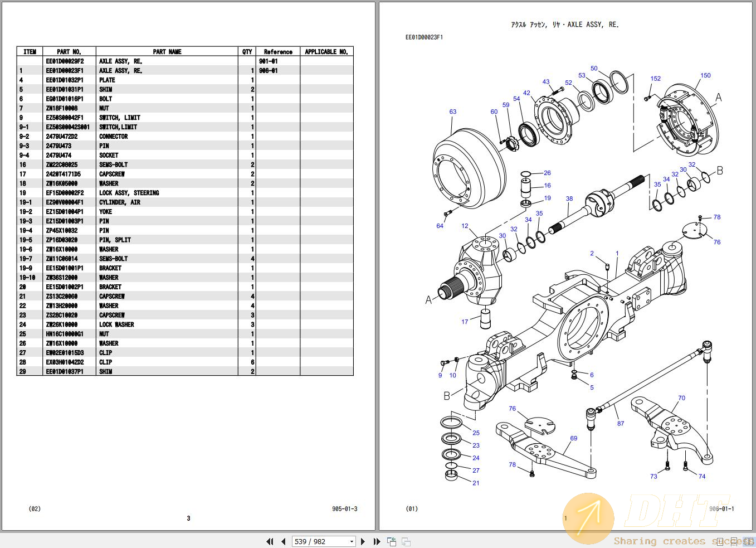Click diagram code EE01D00023F1 above drawing
This screenshot has width=756, height=548.
tap(425, 37)
